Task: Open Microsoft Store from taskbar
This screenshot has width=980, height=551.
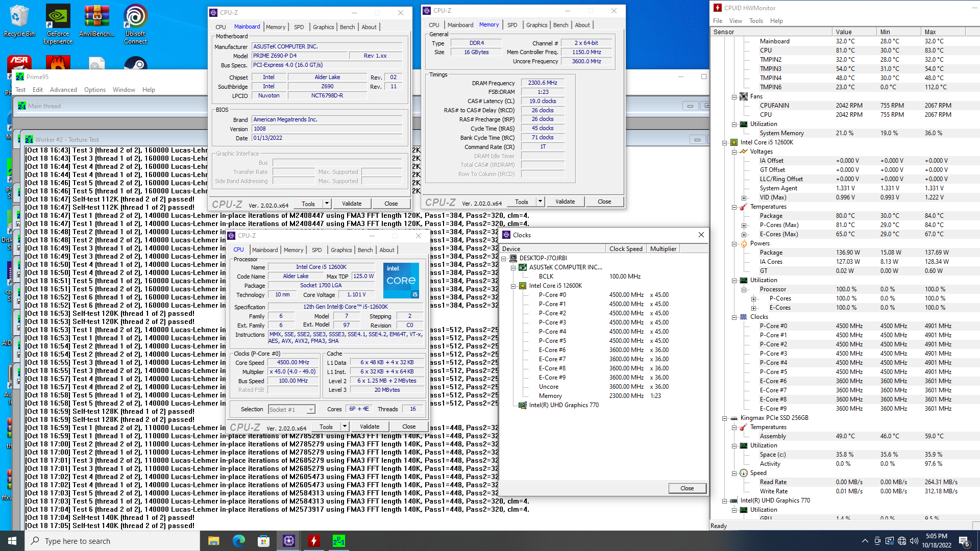Action: (263, 541)
